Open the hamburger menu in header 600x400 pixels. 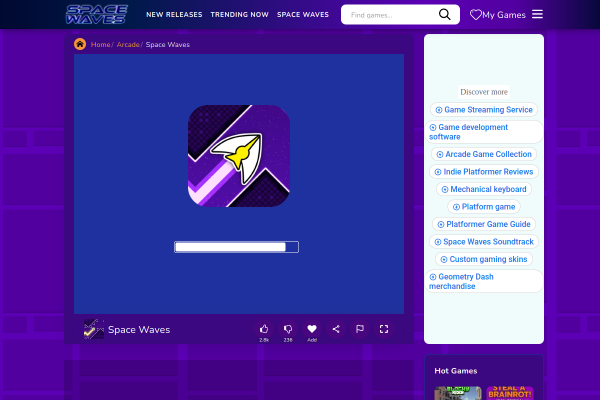tap(537, 14)
